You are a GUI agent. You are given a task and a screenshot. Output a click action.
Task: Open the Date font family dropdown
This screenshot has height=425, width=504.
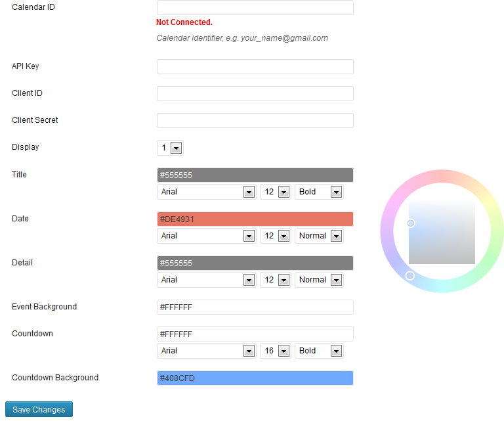pyautogui.click(x=206, y=236)
